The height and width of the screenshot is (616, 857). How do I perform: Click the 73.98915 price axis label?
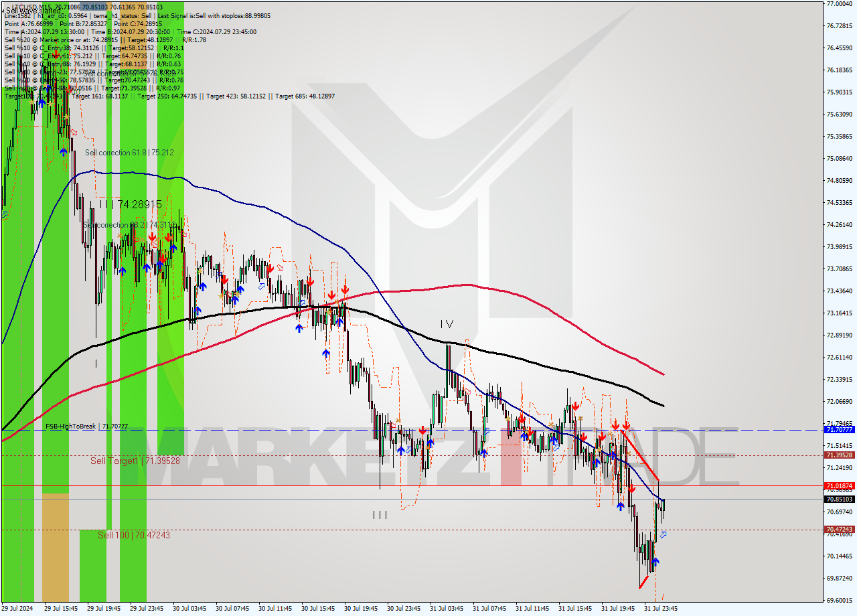coord(839,246)
